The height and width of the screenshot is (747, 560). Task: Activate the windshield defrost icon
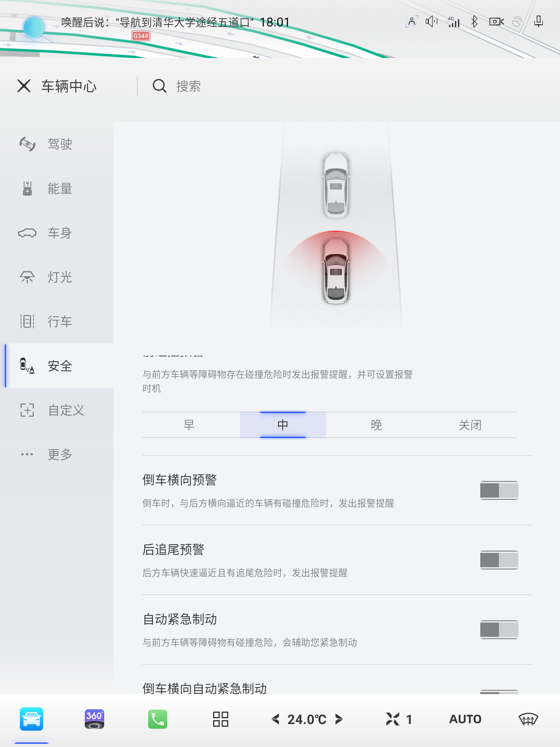(x=528, y=719)
